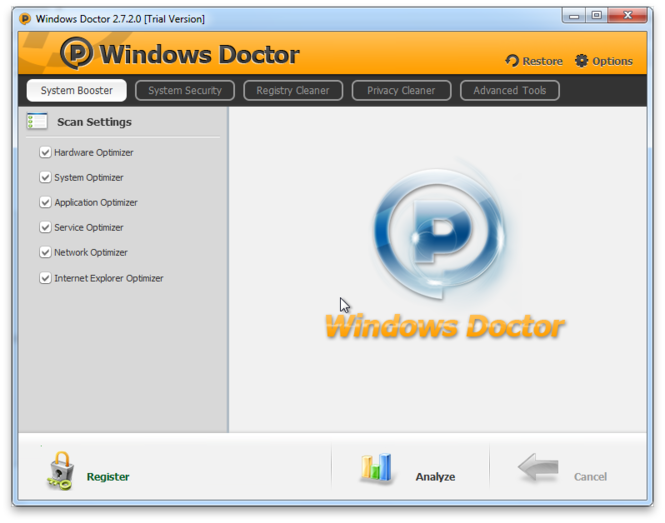
Task: Click the Scan Settings heading
Action: [94, 122]
